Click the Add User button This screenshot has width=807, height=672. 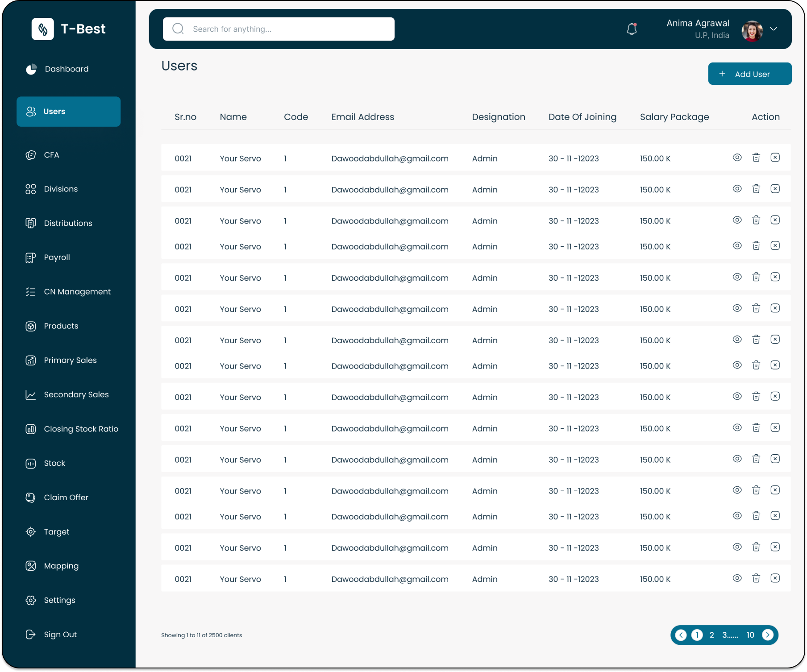(750, 74)
